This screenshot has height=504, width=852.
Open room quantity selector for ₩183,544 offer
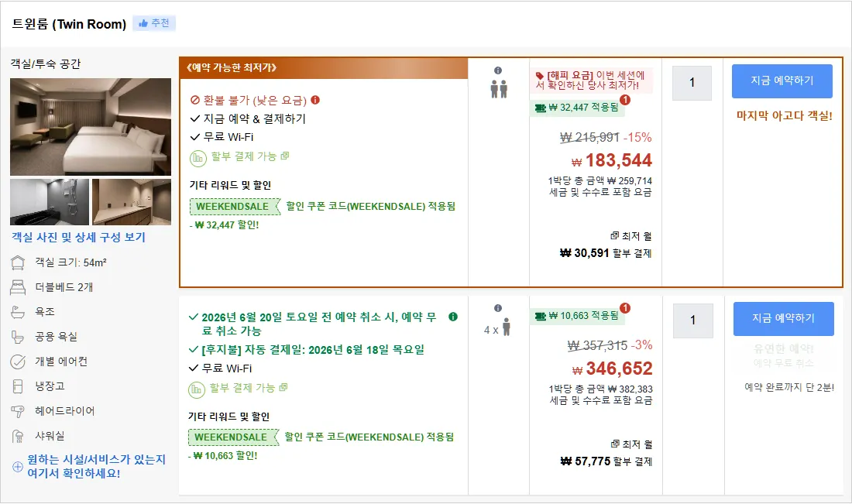point(692,83)
